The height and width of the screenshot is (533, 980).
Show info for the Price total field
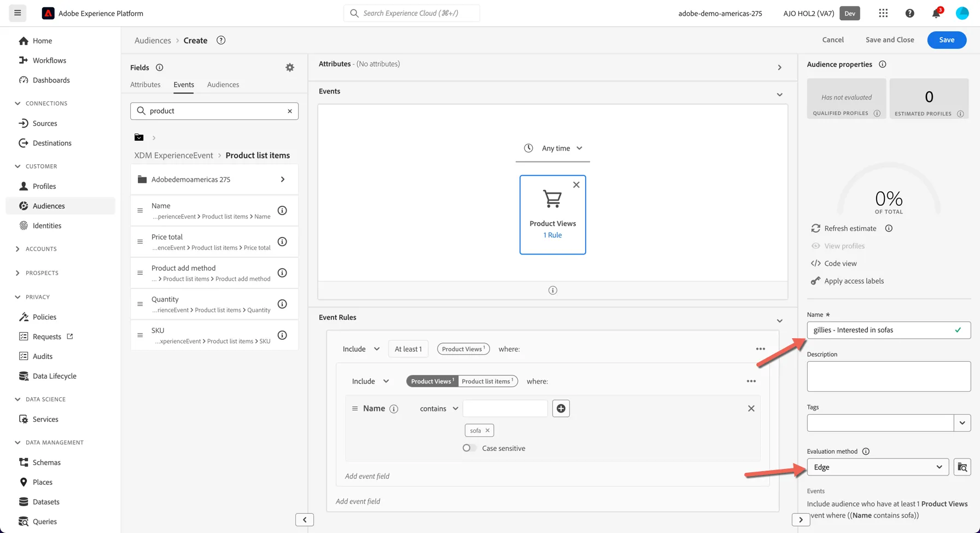282,242
